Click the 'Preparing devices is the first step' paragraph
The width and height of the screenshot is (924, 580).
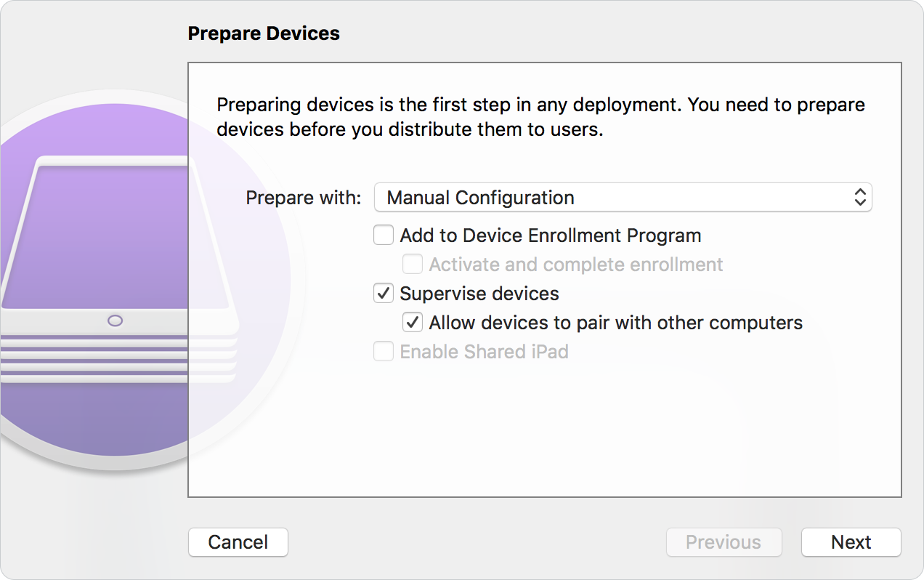click(x=540, y=117)
